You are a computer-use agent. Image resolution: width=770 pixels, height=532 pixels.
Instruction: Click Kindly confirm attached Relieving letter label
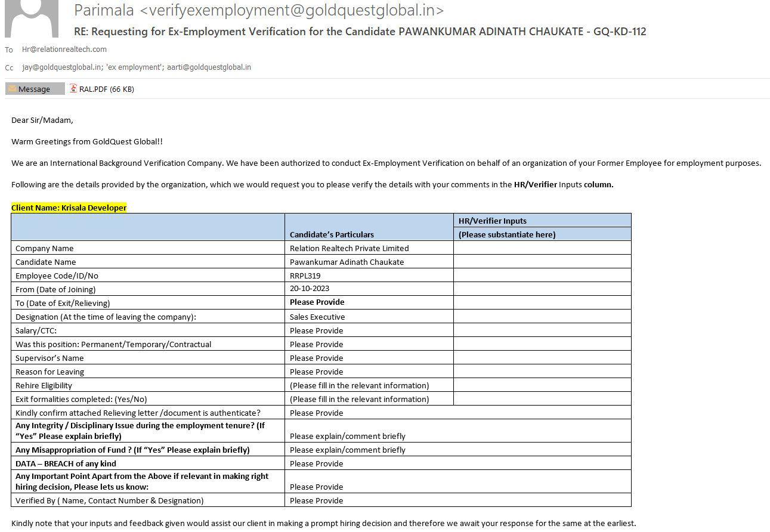tap(138, 413)
